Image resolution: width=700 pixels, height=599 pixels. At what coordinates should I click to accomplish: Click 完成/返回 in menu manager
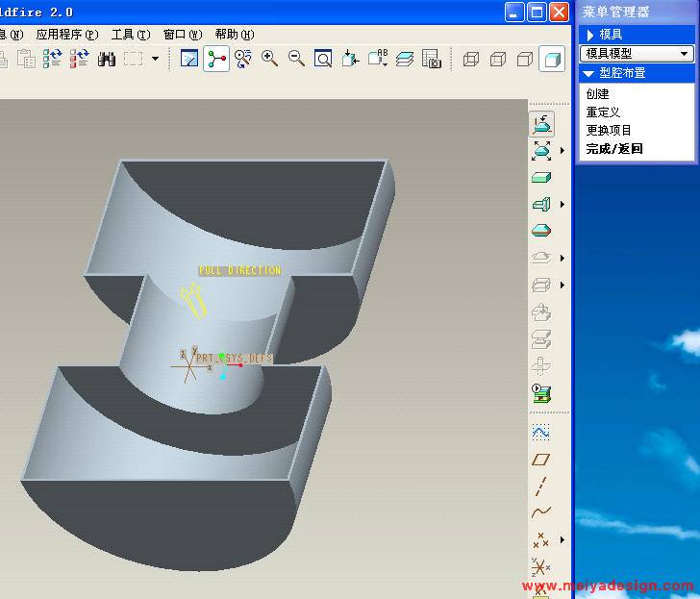click(614, 149)
